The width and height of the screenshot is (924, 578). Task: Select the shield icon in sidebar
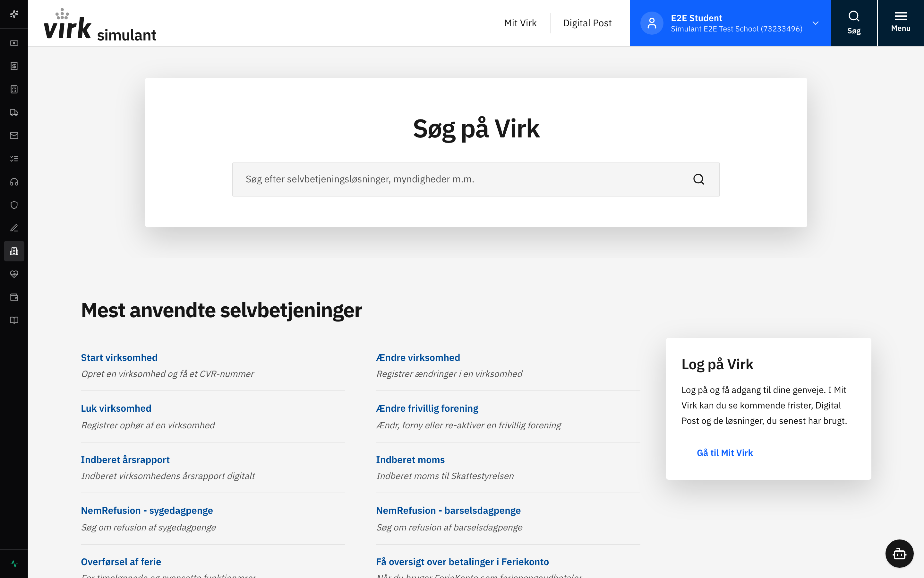14,205
